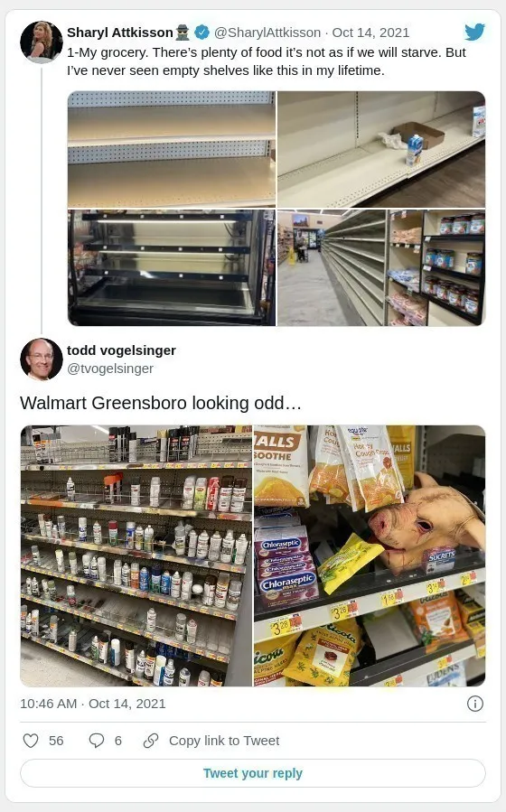Click the Twitter bird logo

[474, 33]
